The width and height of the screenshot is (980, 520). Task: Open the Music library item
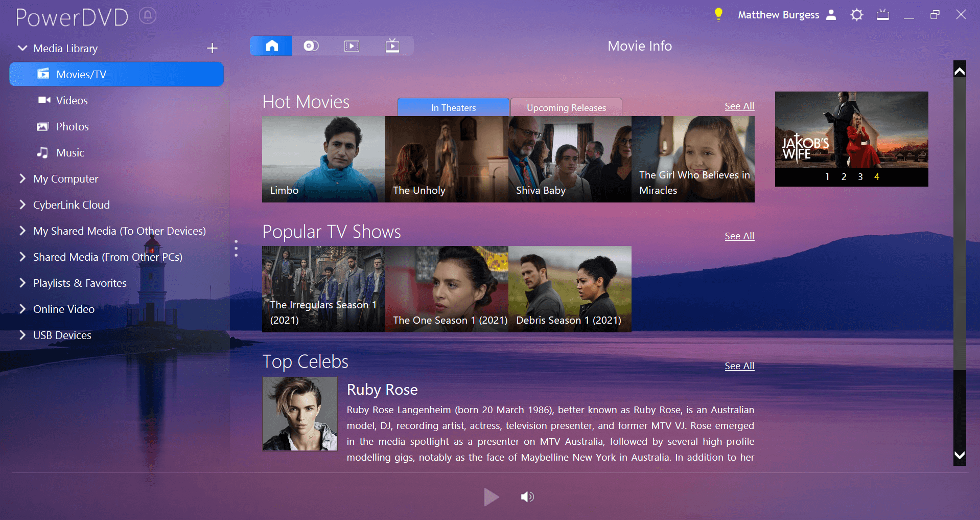(60, 152)
